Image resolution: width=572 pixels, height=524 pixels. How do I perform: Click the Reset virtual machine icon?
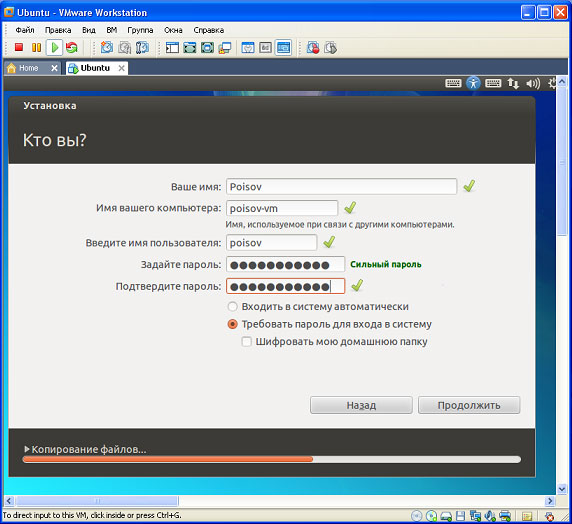coord(72,47)
